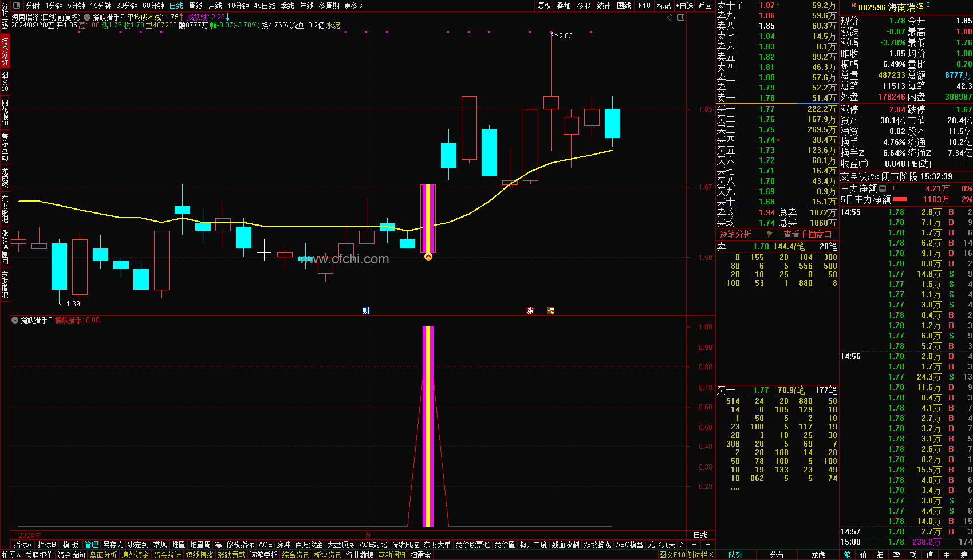Image resolution: width=973 pixels, height=560 pixels.
Task: Click the diamond icon at chart top right
Action: (x=671, y=18)
